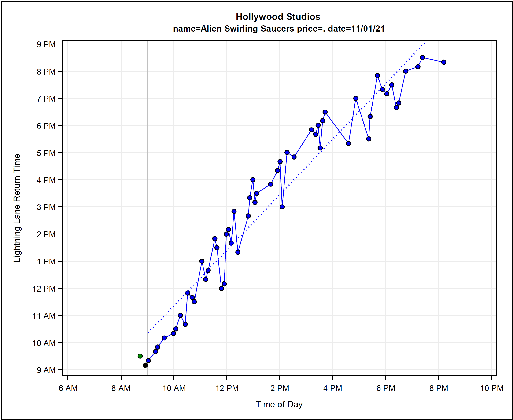This screenshot has width=513, height=420.
Task: Click the 'Time of Day' axis label
Action: point(279,404)
